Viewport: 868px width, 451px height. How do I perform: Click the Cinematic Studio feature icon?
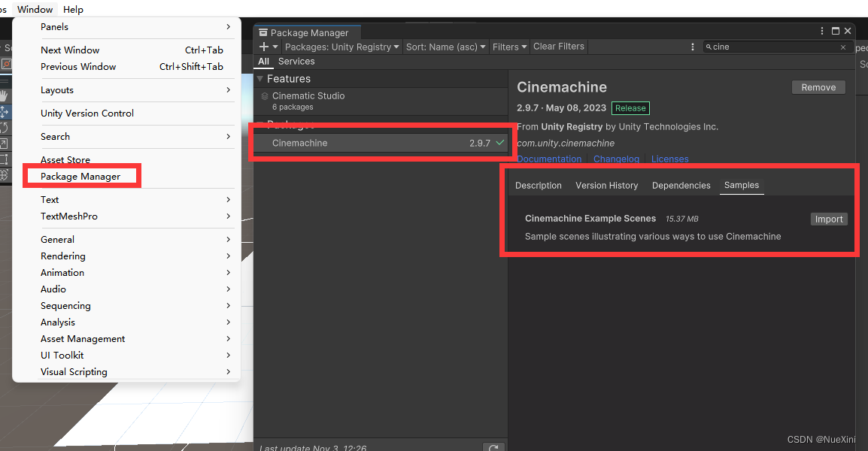point(265,96)
